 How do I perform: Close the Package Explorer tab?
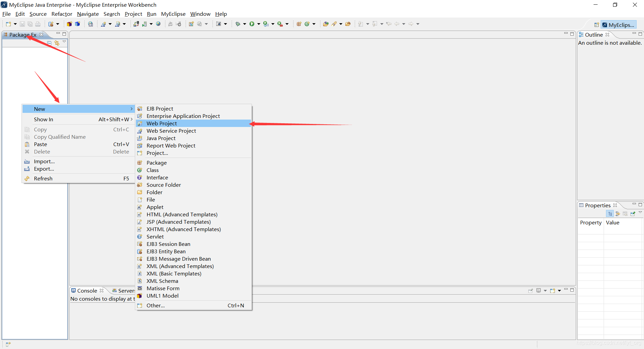pyautogui.click(x=41, y=35)
